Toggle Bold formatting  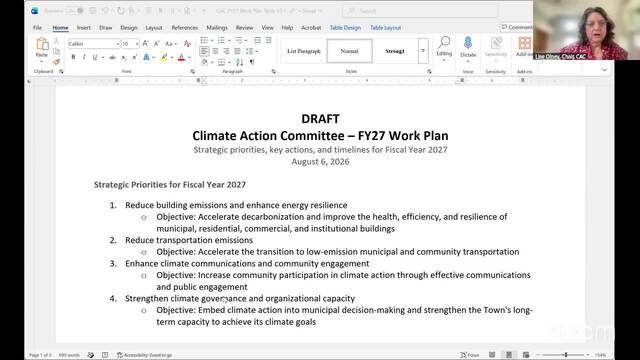click(x=73, y=58)
